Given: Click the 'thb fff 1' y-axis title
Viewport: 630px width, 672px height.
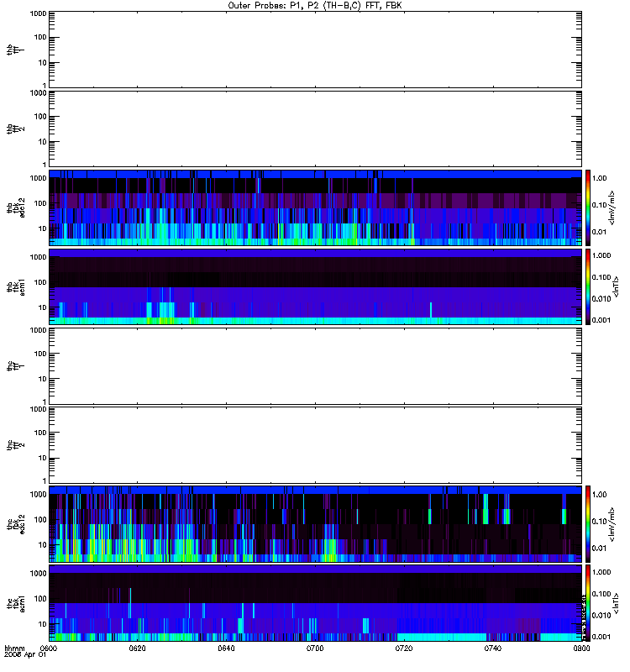Looking at the screenshot, I should click(x=15, y=50).
